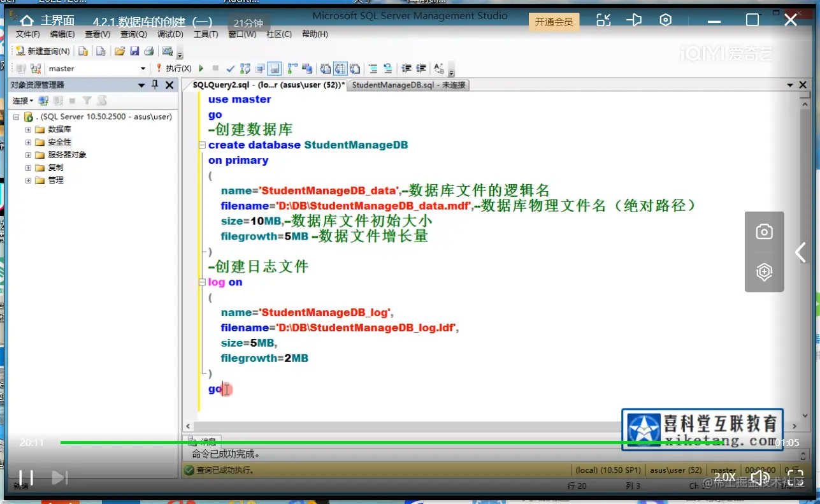Click Object Explorer refresh icon
Viewport: 820px width, 504px height.
pyautogui.click(x=101, y=101)
